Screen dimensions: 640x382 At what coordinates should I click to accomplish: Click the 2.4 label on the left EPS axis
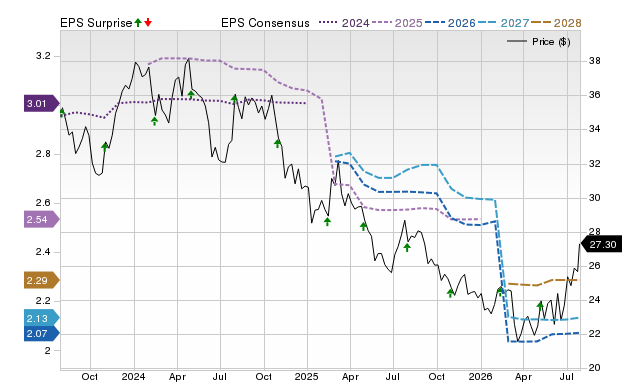[x=43, y=252]
